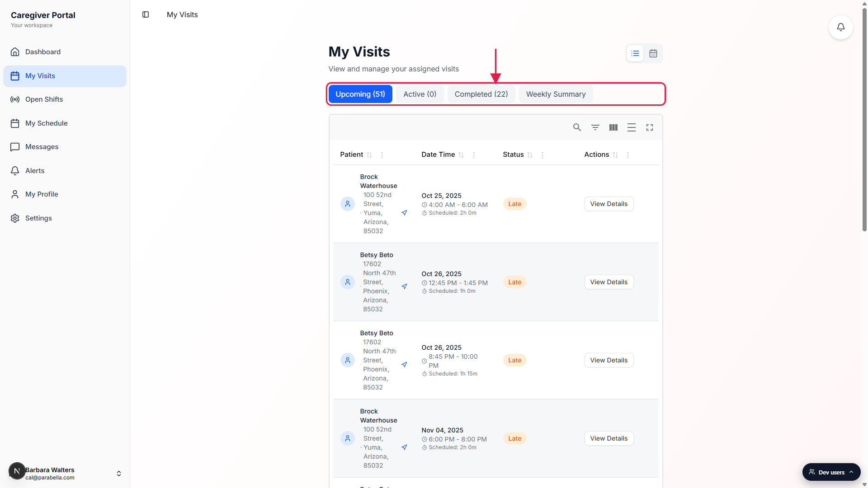Screen dimensions: 868x488
Task: Open the Weekly Summary tab
Action: [556, 94]
